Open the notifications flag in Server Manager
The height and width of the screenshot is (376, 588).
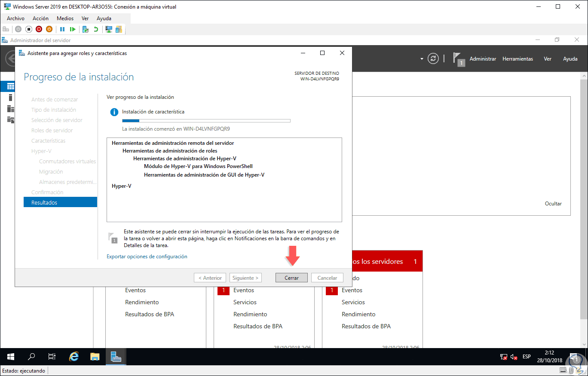[x=459, y=59]
